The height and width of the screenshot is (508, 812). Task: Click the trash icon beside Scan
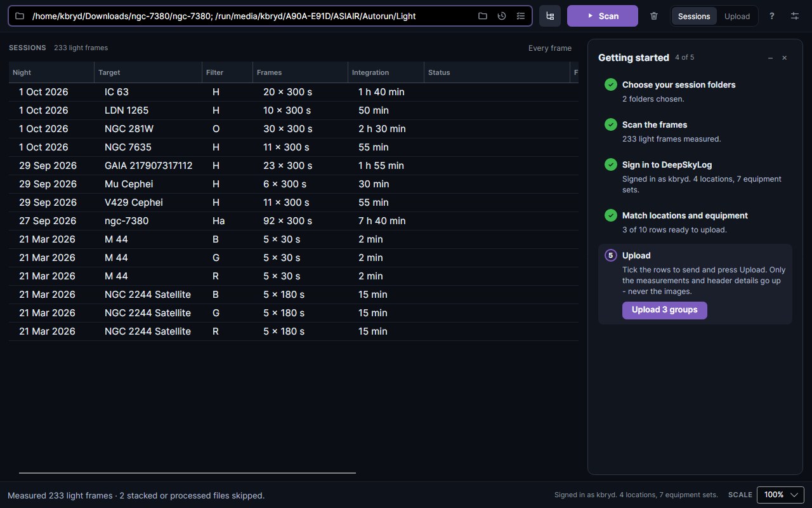[654, 16]
